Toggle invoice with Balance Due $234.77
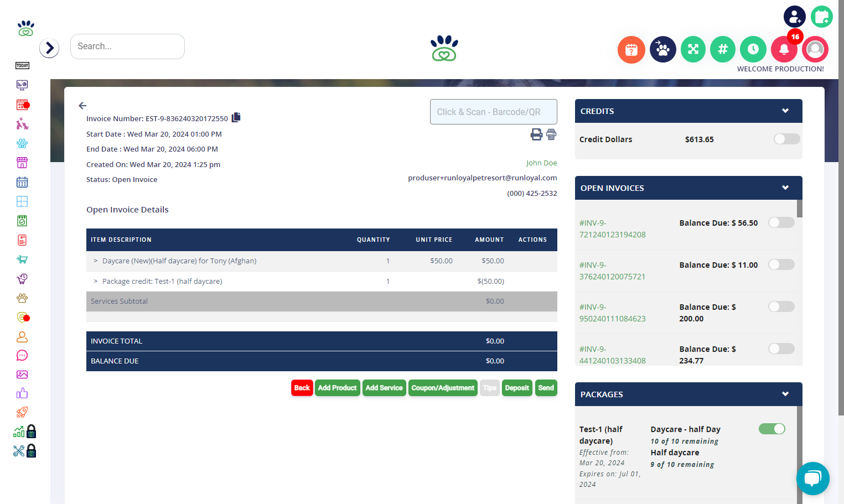The height and width of the screenshot is (504, 844). 781,349
